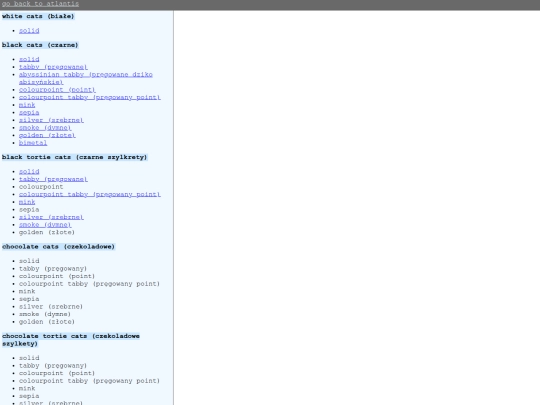Open colourpoint tabby link under black cats
This screenshot has width=540, height=405.
pos(90,97)
